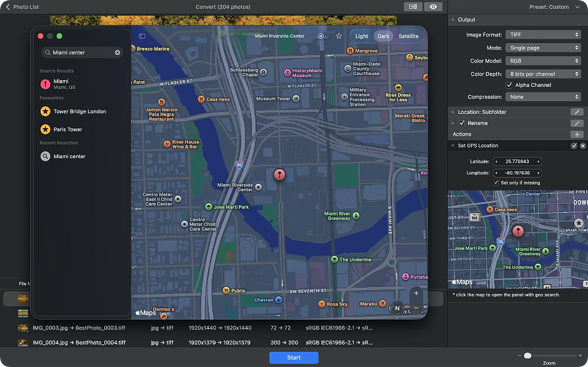The image size is (588, 367).
Task: Switch map to Light style
Action: click(362, 36)
